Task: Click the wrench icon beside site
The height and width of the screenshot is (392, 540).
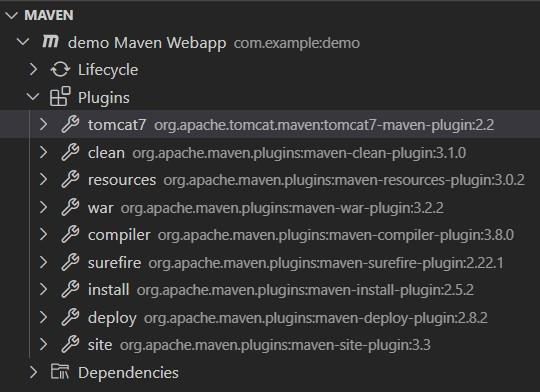Action: (70, 344)
